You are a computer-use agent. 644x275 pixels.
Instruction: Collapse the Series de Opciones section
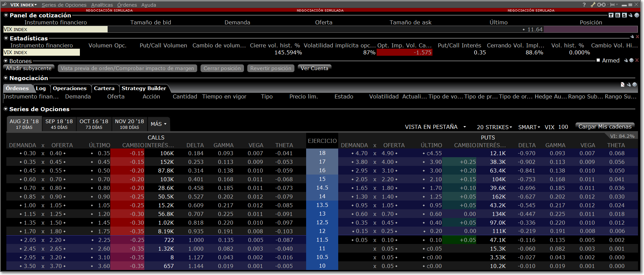click(6, 109)
